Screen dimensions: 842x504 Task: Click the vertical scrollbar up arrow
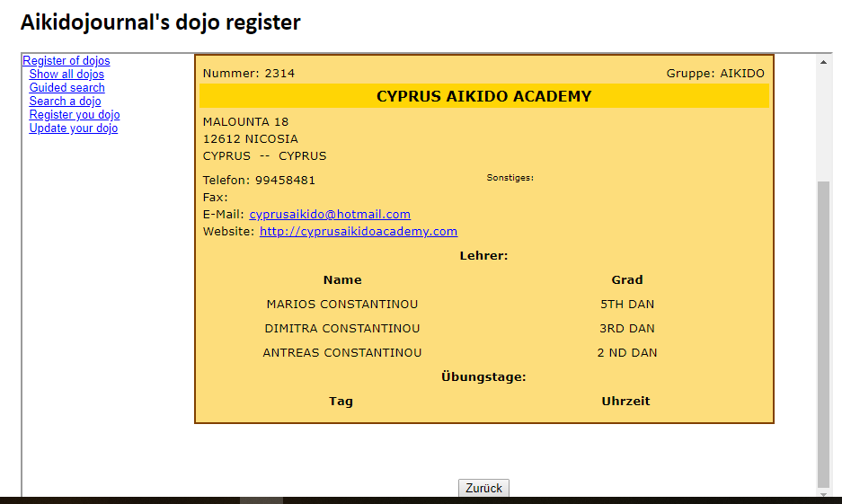[823, 62]
